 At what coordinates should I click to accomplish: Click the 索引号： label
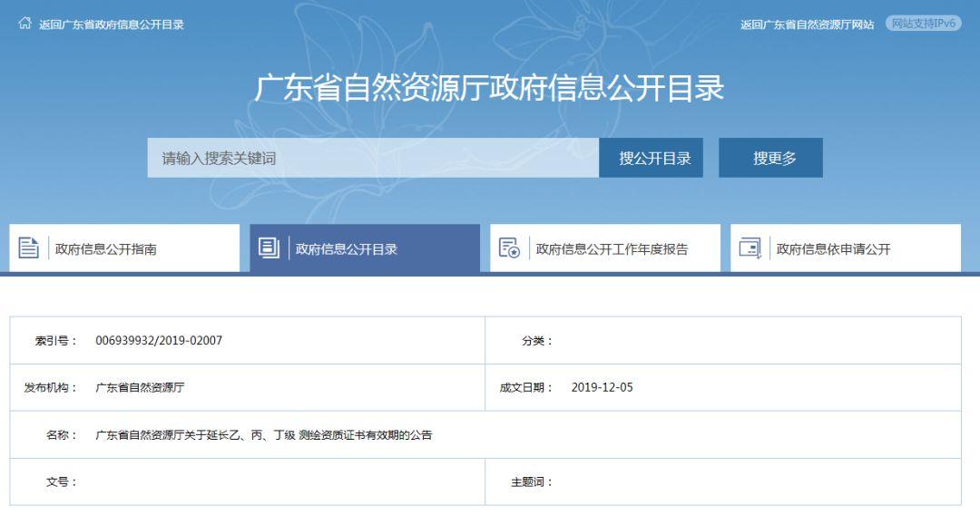pos(55,341)
